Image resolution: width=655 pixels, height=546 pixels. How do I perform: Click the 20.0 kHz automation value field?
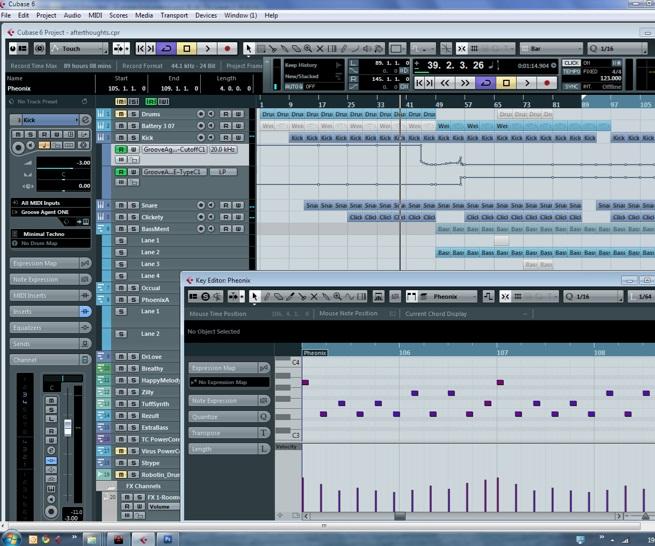(223, 149)
